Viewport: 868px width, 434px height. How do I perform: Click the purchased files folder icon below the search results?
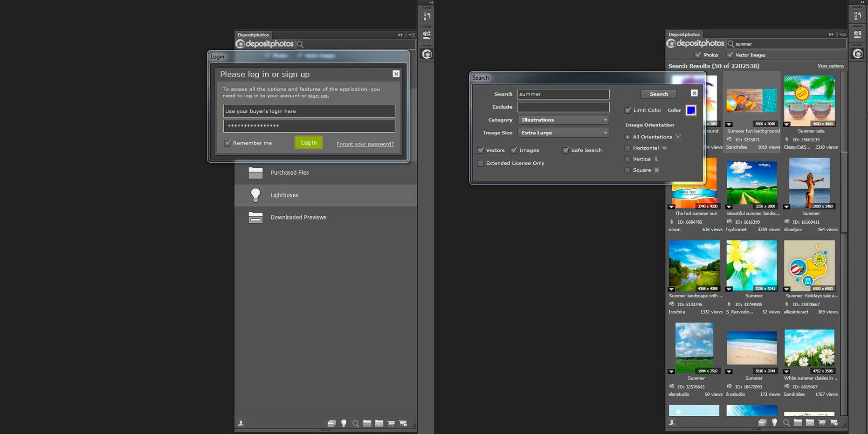pyautogui.click(x=798, y=422)
